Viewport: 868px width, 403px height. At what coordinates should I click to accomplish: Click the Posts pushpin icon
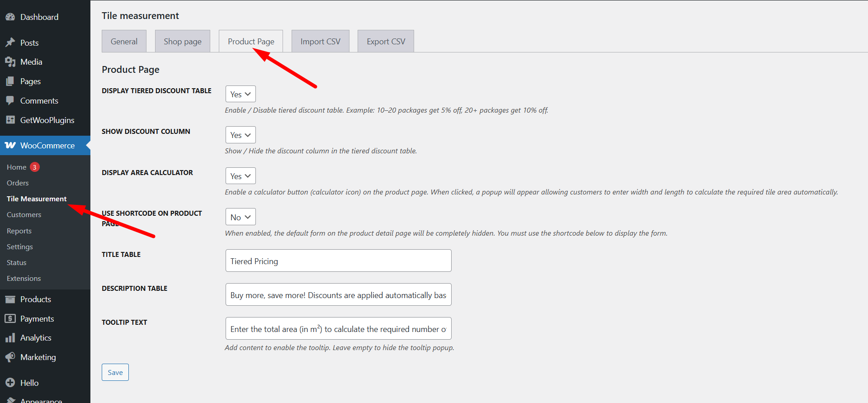point(10,43)
